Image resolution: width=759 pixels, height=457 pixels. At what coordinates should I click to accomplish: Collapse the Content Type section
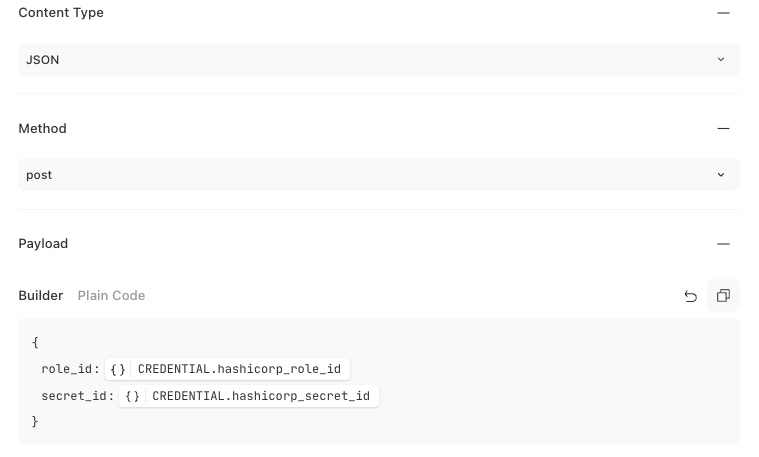tap(723, 13)
